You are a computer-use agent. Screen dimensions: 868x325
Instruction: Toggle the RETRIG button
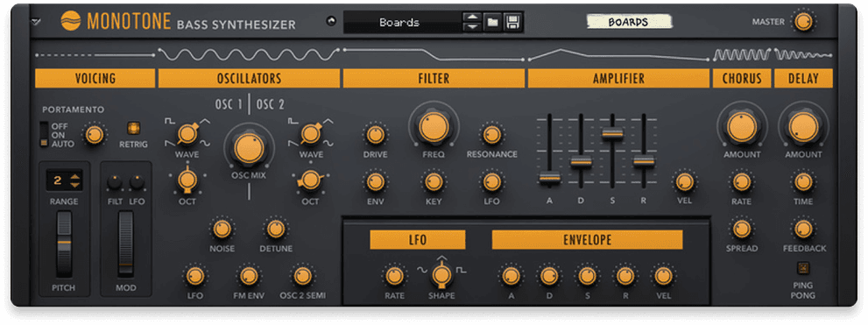pos(133,129)
